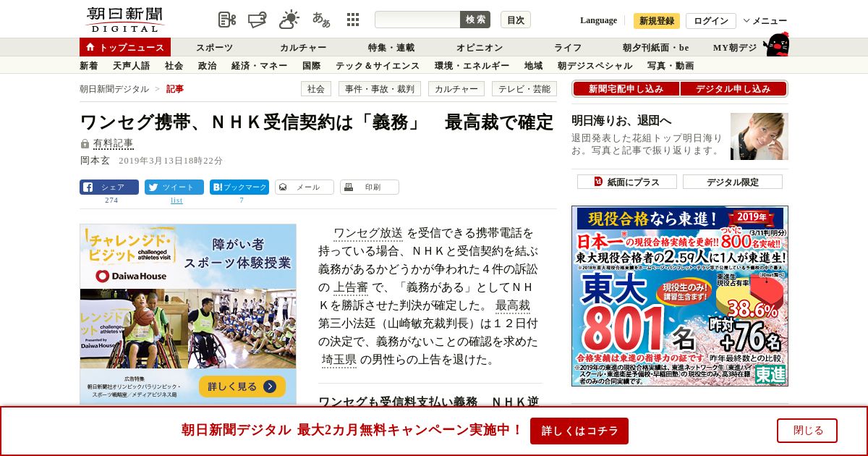This screenshot has height=456, width=868.
Task: Click the black bird mascot icon
Action: [x=776, y=45]
